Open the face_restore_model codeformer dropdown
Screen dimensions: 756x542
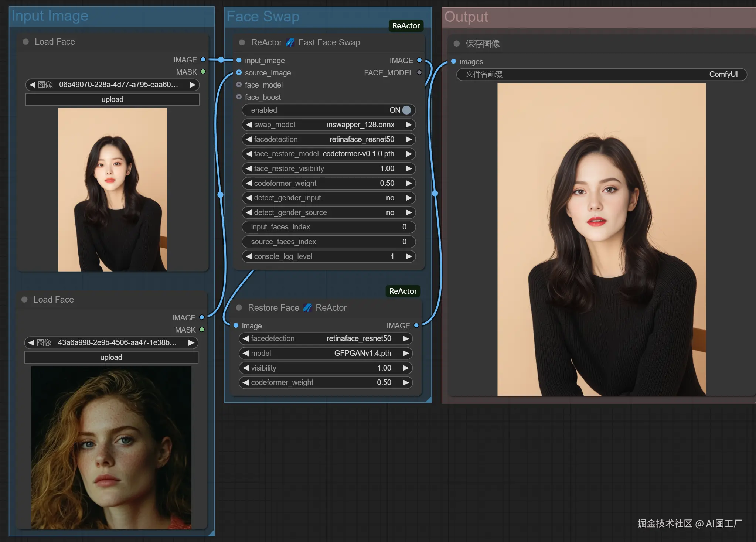[x=358, y=154]
